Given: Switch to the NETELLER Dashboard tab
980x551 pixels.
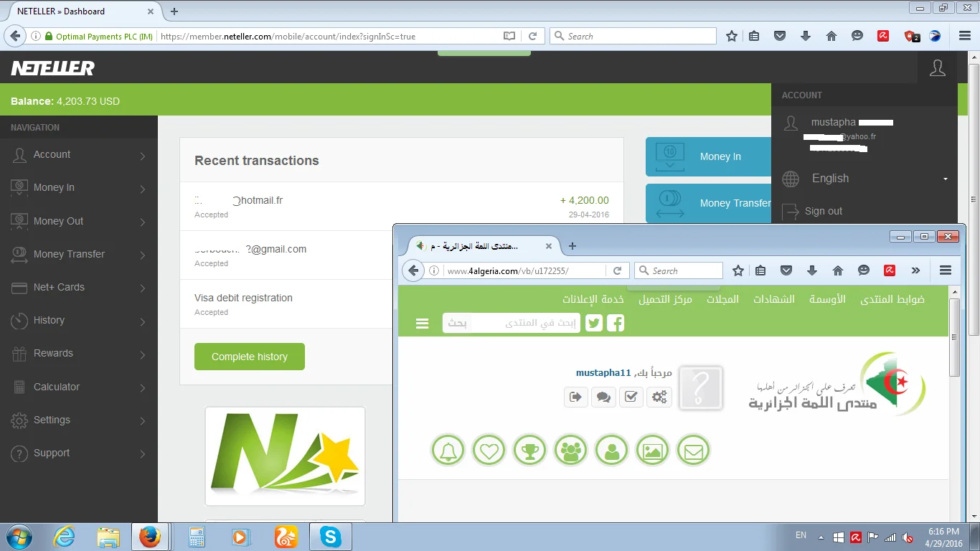Looking at the screenshot, I should pos(79,11).
